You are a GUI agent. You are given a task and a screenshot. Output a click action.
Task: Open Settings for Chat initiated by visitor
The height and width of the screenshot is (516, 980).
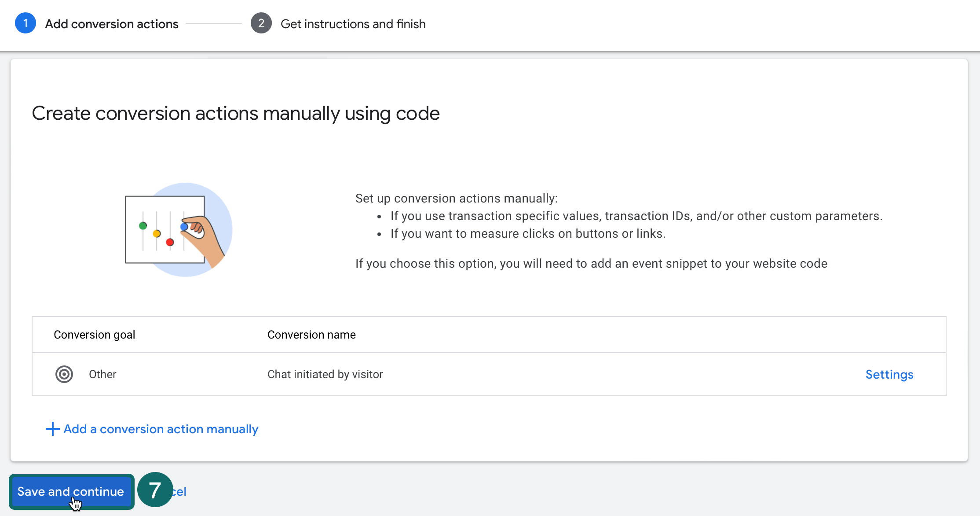click(x=889, y=374)
